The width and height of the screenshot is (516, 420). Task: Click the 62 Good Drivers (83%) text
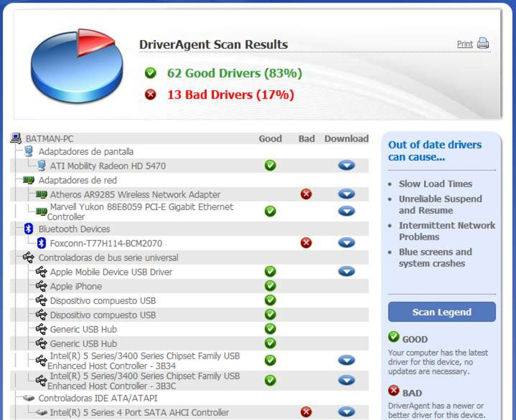234,73
